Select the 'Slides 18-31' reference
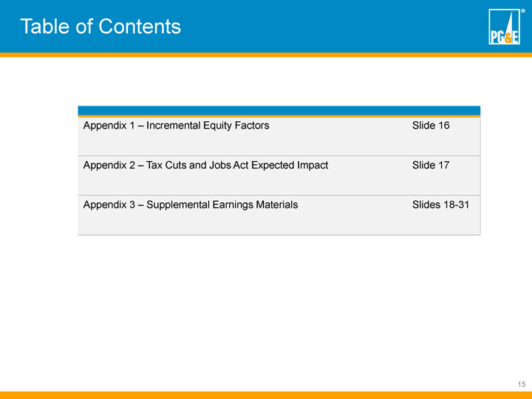This screenshot has height=399, width=532. [x=440, y=204]
